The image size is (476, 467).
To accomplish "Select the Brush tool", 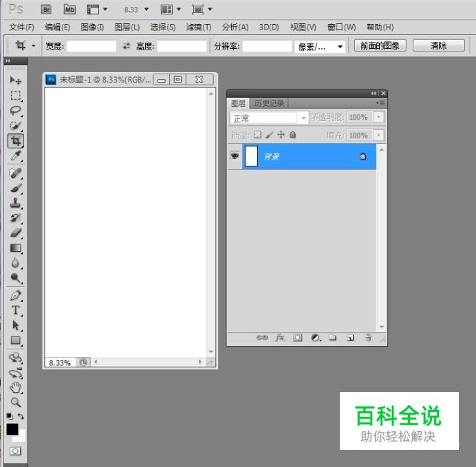I will 16,188.
